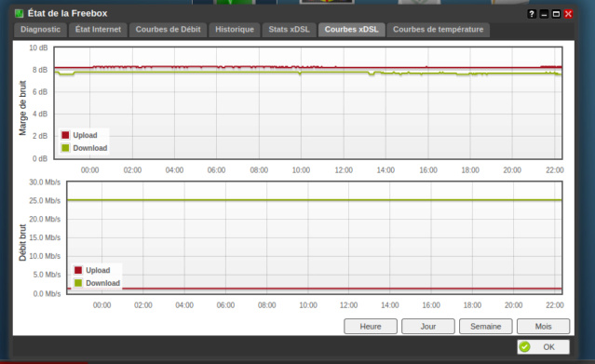Show the Stats xDSL tab
The height and width of the screenshot is (364, 595).
pyautogui.click(x=290, y=30)
